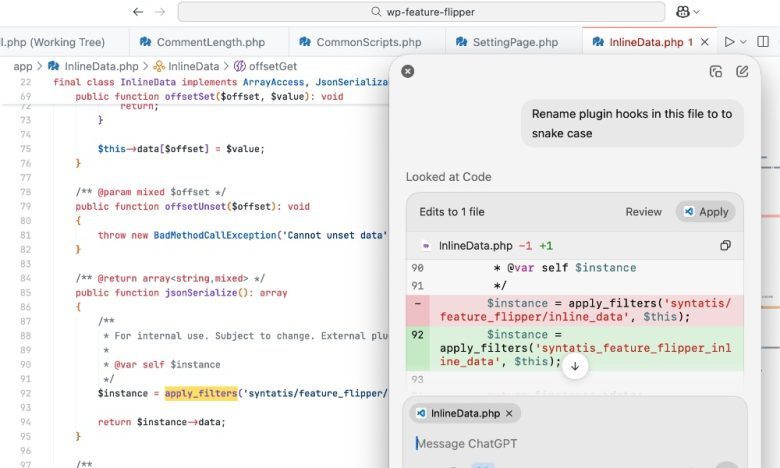Select the offsetUnset function name
The width and height of the screenshot is (780, 468).
[195, 206]
